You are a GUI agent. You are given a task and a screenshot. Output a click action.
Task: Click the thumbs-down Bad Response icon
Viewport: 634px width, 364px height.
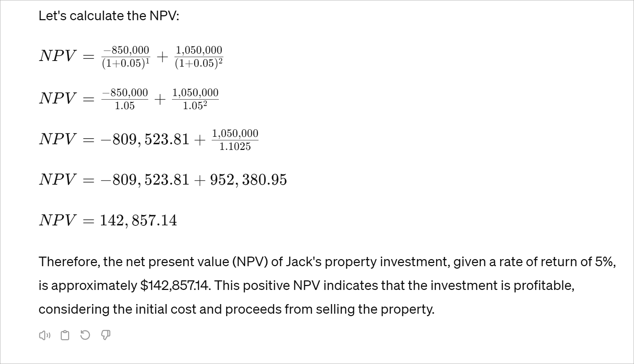(106, 335)
